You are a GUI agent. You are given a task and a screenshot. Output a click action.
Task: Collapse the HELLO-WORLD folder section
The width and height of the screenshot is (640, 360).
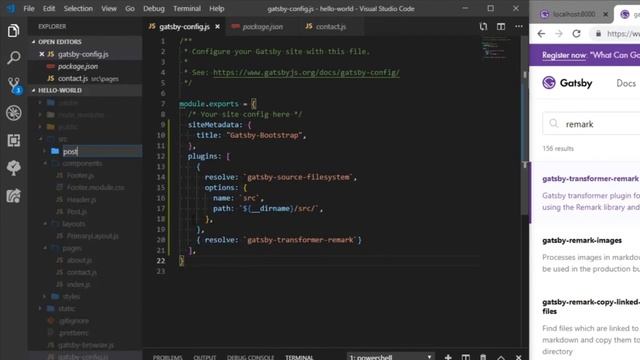coord(33,90)
